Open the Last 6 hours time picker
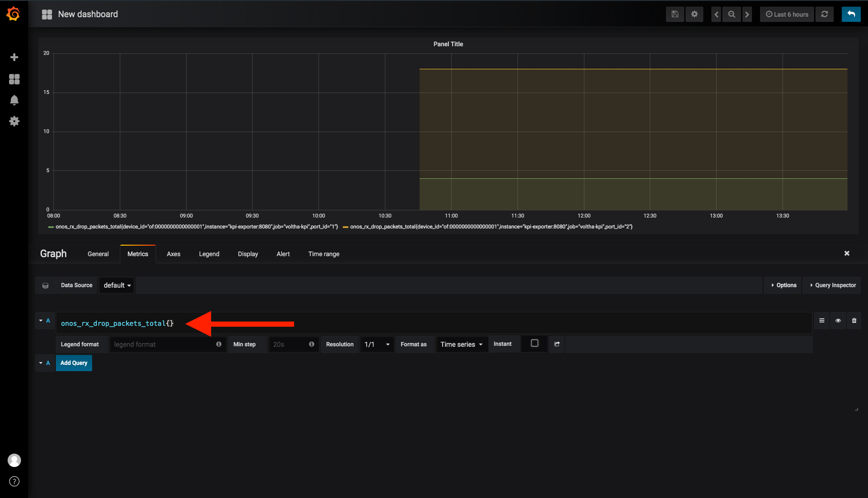 [787, 14]
